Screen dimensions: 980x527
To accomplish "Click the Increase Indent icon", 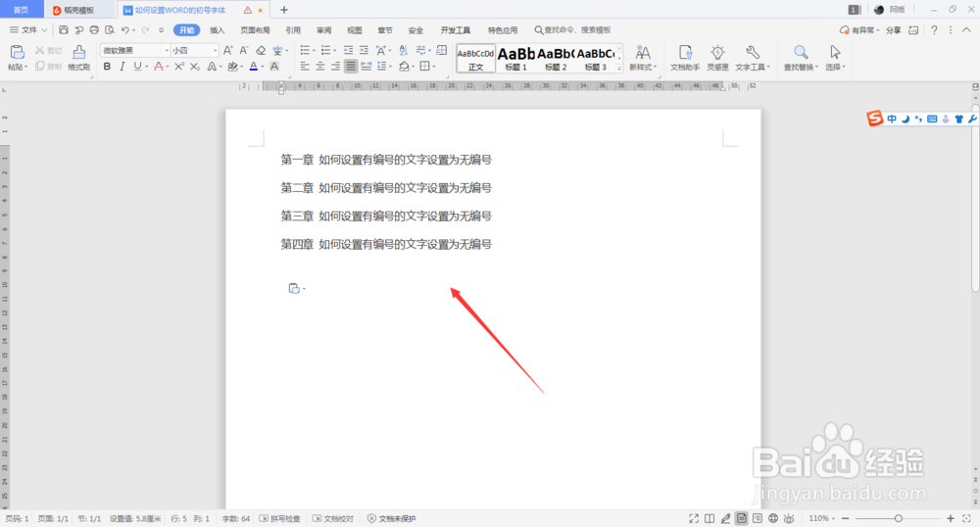I will [364, 51].
